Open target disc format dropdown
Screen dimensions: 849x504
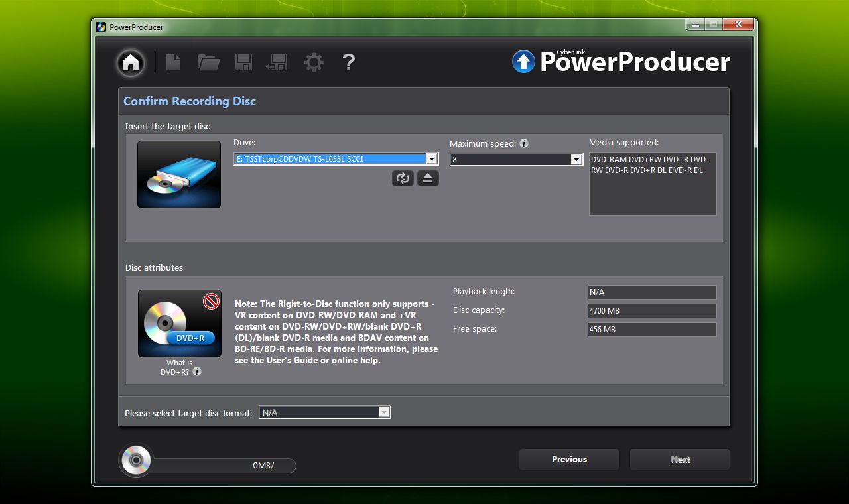(x=384, y=412)
